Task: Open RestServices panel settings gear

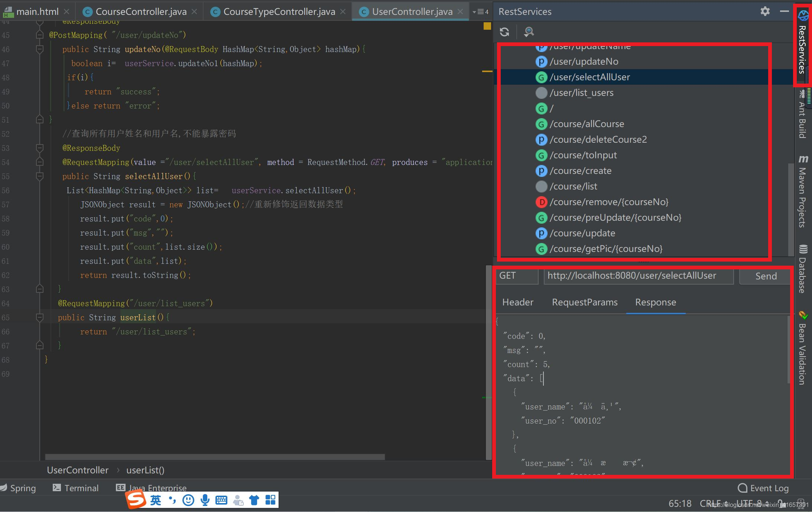Action: tap(765, 12)
